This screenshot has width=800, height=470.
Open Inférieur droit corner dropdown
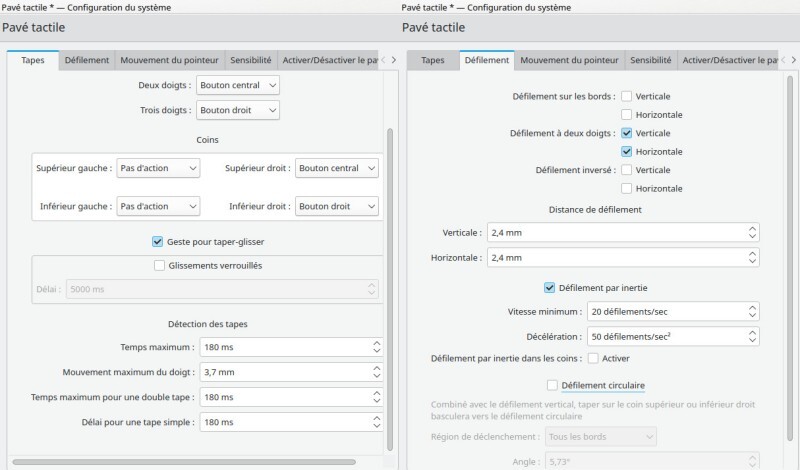pos(337,206)
